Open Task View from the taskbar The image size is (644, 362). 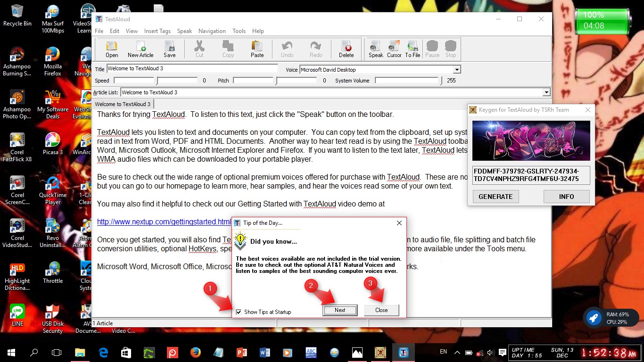57,352
